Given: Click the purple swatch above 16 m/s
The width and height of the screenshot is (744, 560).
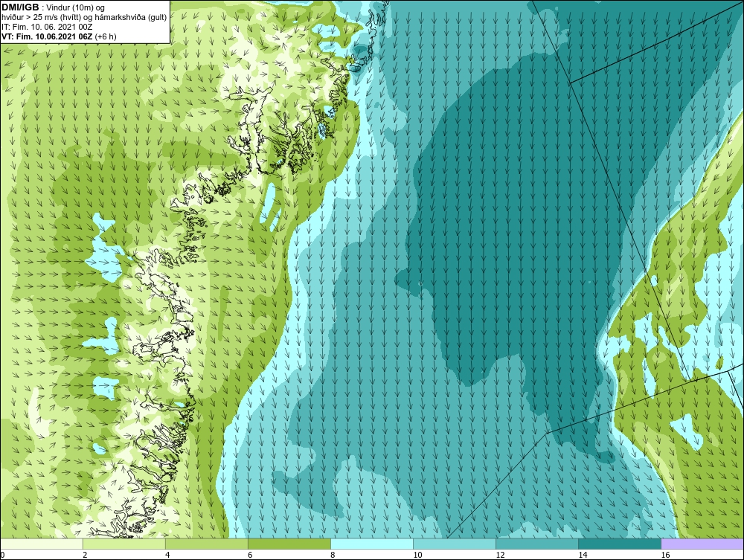Looking at the screenshot, I should click(x=702, y=544).
